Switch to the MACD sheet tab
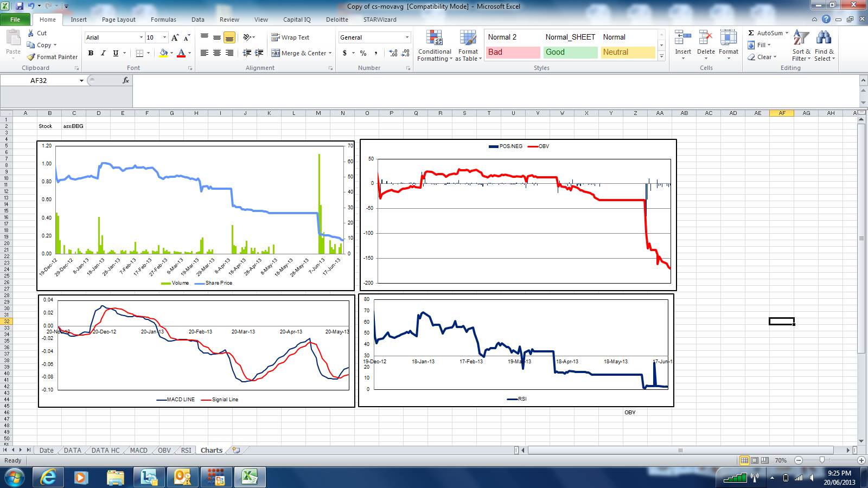The height and width of the screenshot is (488, 868). (138, 450)
